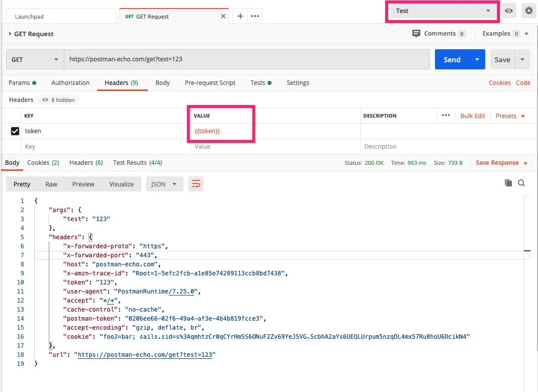
Task: Open the response Cookies (2) tab
Action: (x=43, y=162)
